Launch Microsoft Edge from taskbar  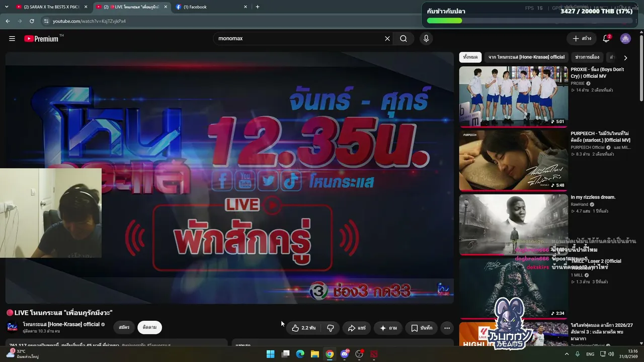pos(300,354)
